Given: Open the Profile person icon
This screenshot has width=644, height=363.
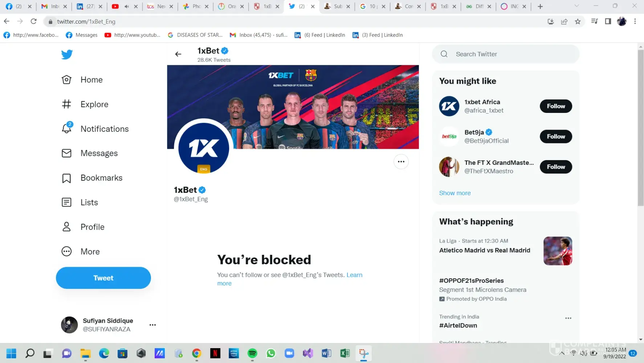Looking at the screenshot, I should click(x=66, y=227).
